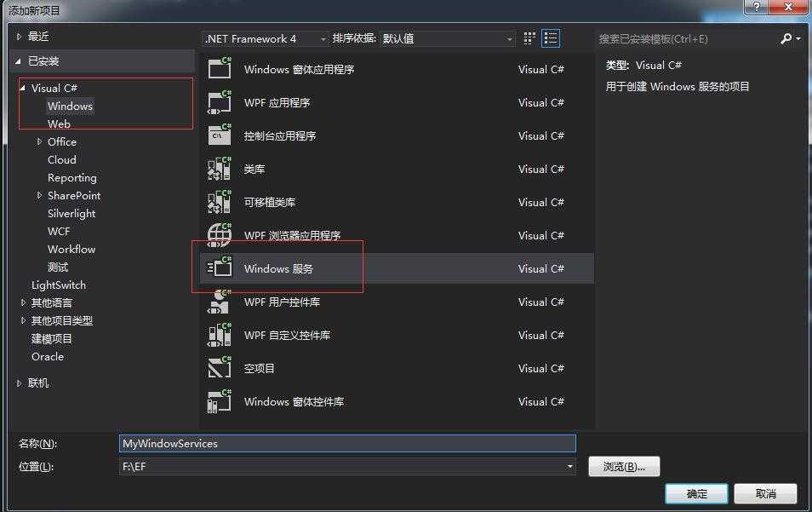This screenshot has width=812, height=512.
Task: Select the 测试 tree item
Action: tap(58, 268)
